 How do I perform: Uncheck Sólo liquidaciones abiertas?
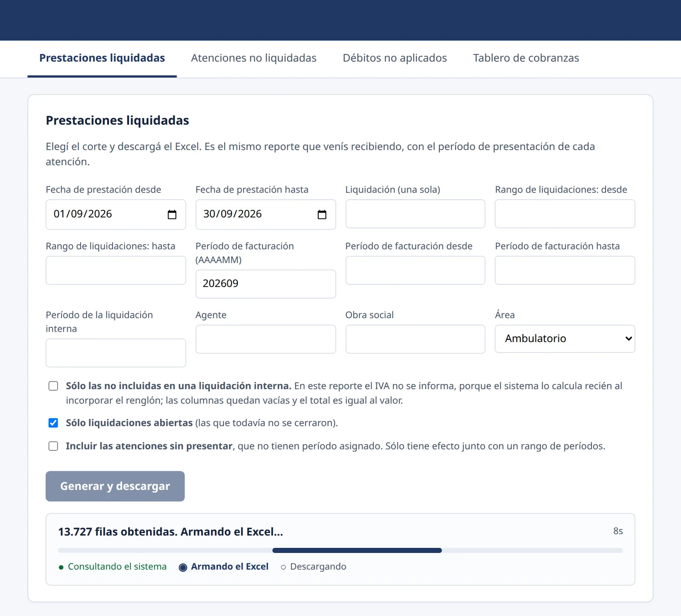click(x=53, y=423)
